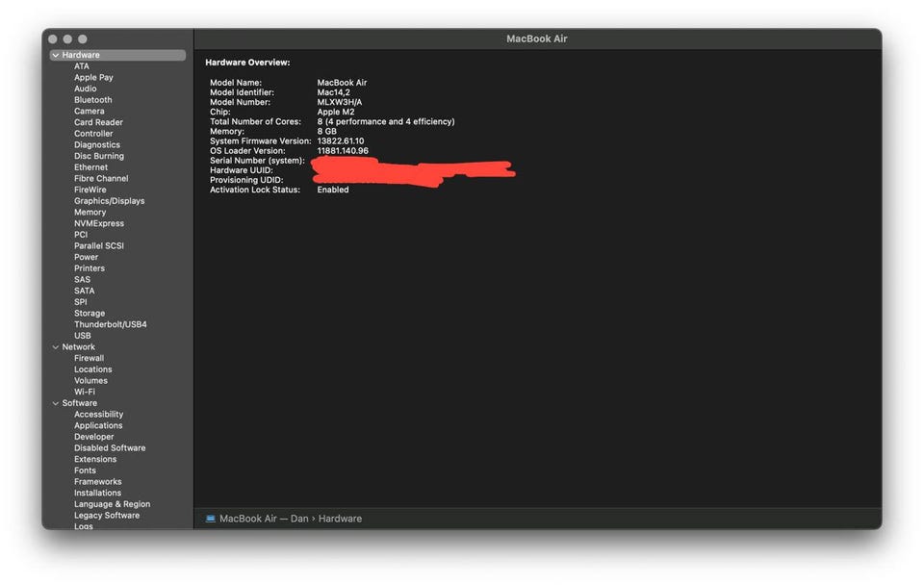Open the Audio hardware section
924x585 pixels.
pos(85,89)
